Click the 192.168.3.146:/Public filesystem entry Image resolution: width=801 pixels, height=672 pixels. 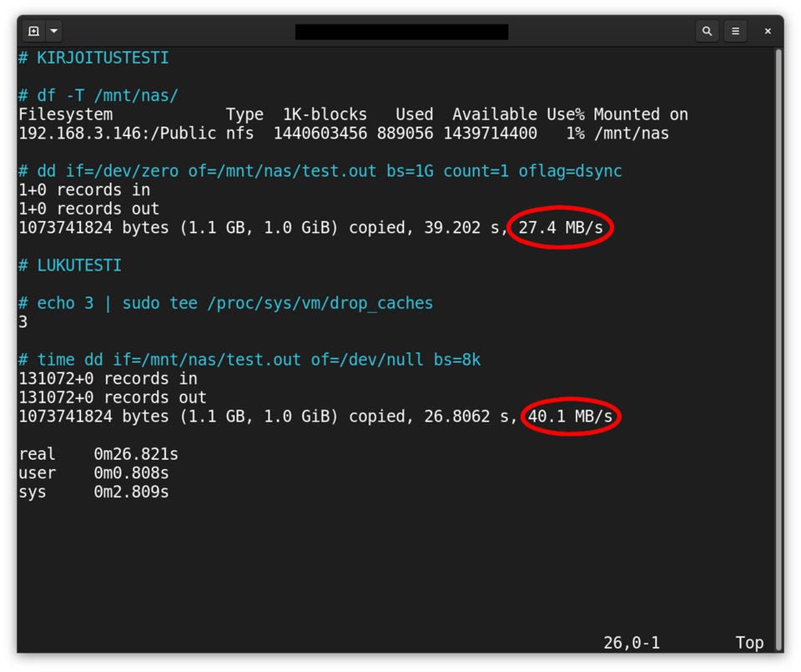coord(118,134)
